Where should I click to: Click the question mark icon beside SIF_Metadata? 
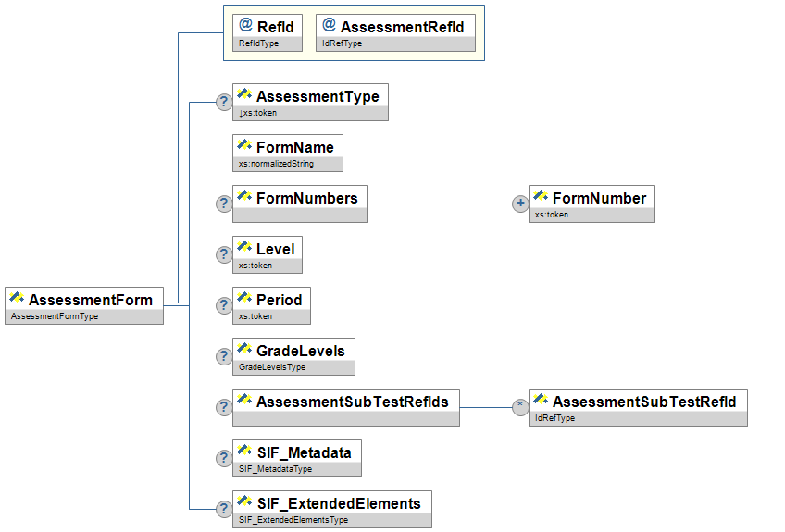(x=223, y=459)
